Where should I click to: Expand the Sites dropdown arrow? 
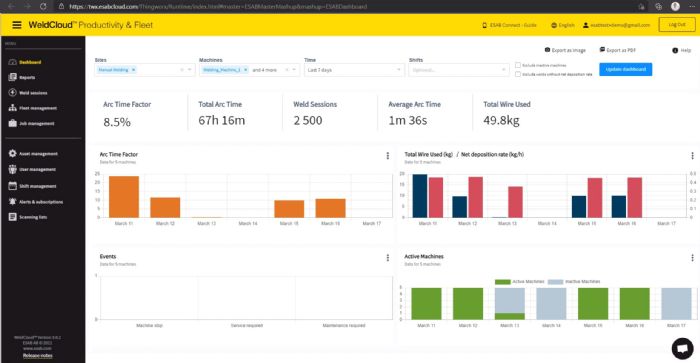(x=190, y=70)
